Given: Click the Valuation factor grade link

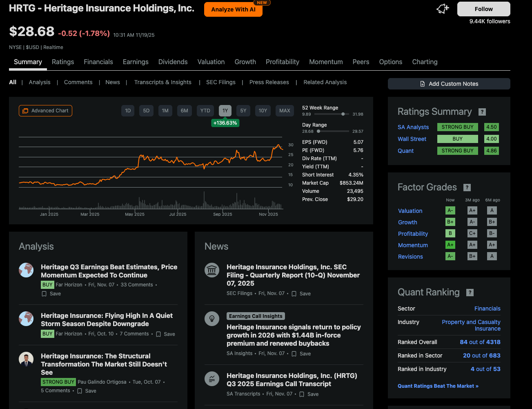Looking at the screenshot, I should coord(410,211).
